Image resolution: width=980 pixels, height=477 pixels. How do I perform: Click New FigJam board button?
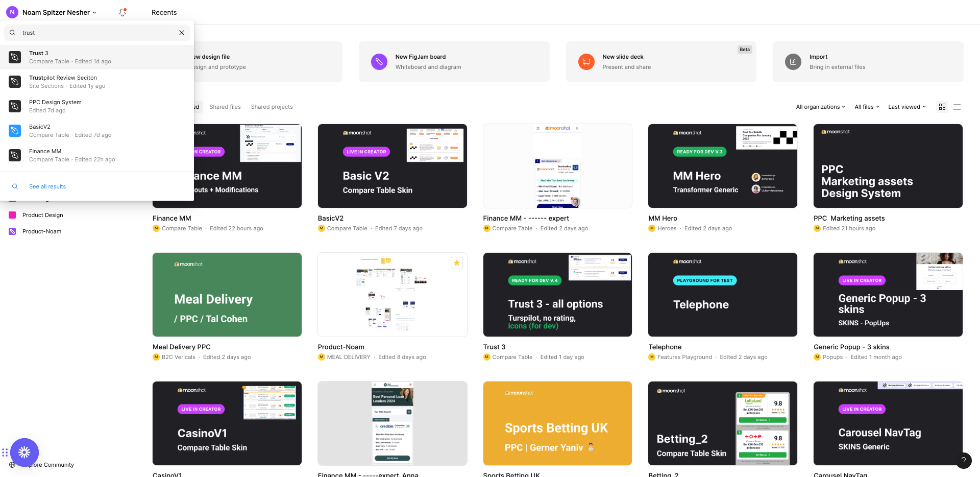tap(454, 62)
